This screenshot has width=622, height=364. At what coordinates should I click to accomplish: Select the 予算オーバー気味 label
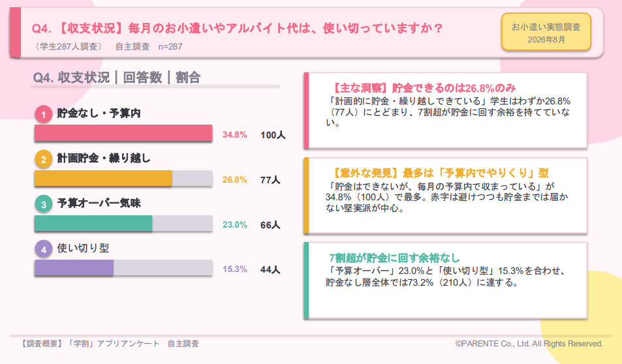(x=99, y=203)
